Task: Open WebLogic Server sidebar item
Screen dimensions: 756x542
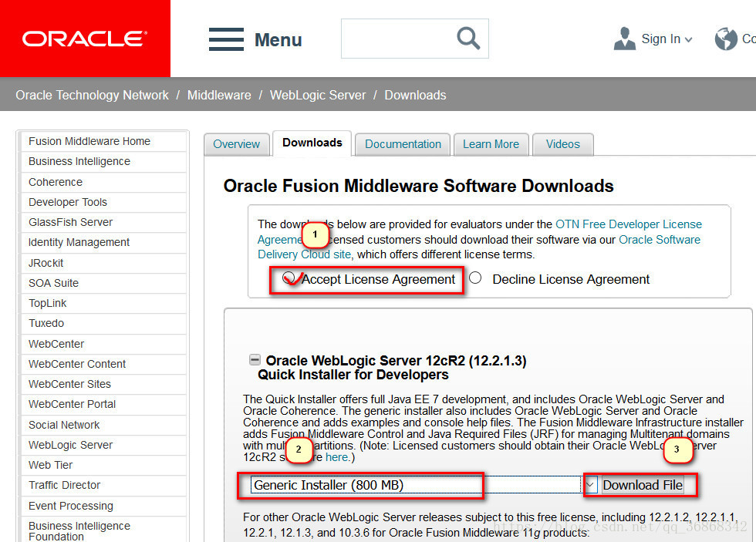Action: (103, 445)
